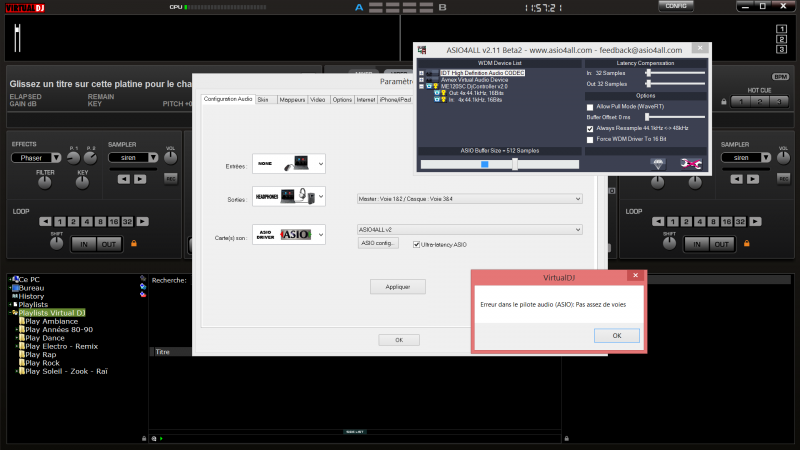Click the left loop IN button
Screen dimensions: 800x450
(x=84, y=243)
